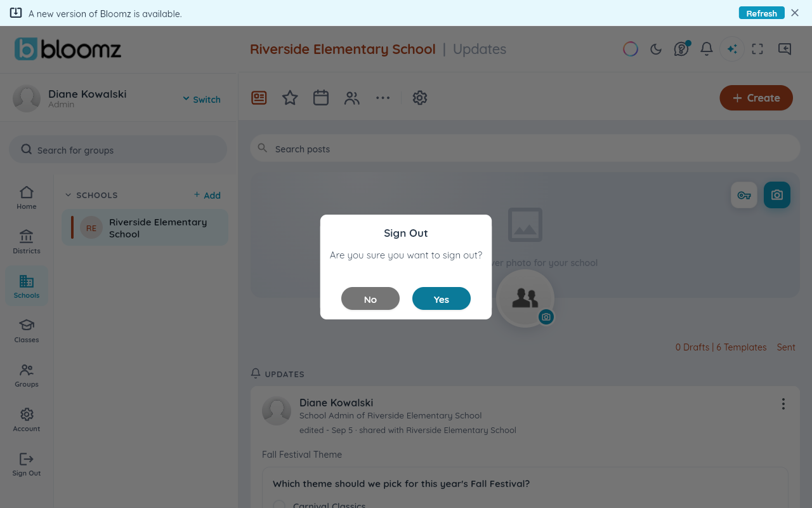The width and height of the screenshot is (812, 508).
Task: Open the members people tab
Action: tap(352, 98)
